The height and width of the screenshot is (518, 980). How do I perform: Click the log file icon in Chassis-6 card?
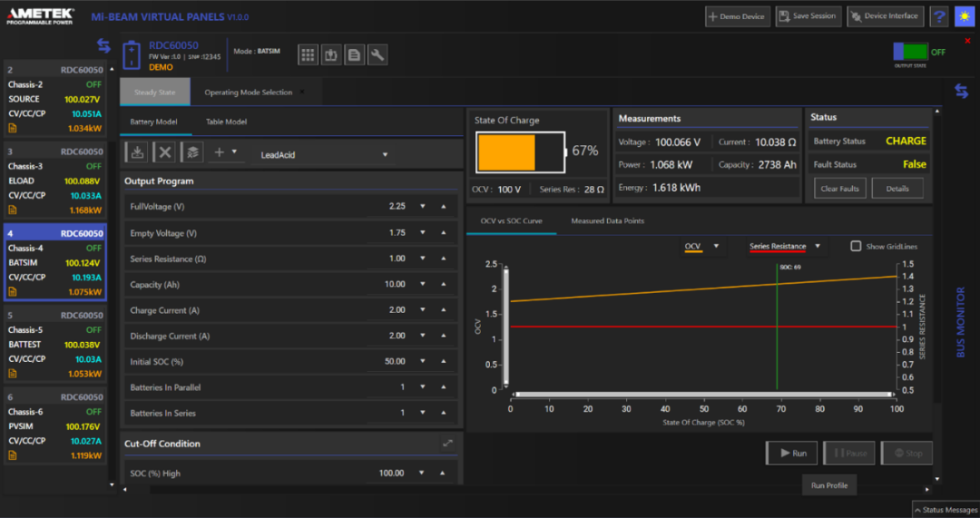point(12,455)
